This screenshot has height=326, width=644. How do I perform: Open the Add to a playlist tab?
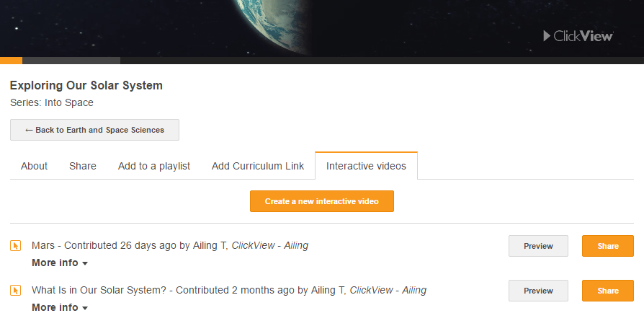coord(154,166)
